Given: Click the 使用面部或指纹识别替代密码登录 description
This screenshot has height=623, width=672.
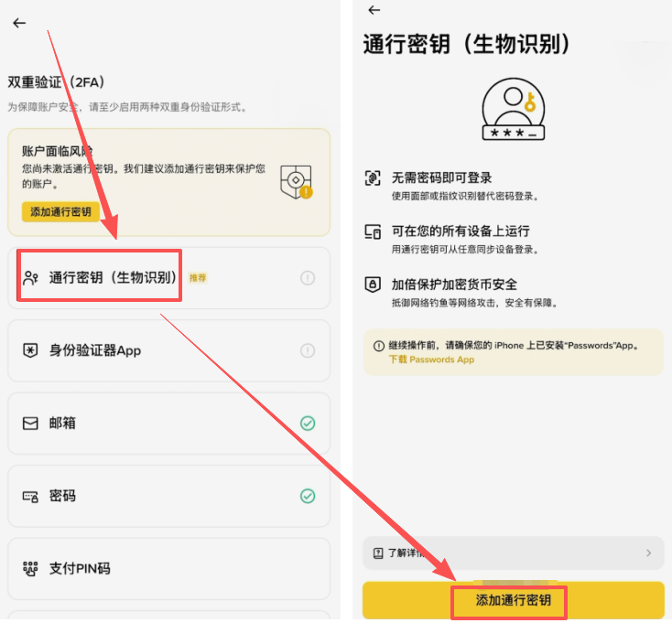Looking at the screenshot, I should (x=465, y=197).
